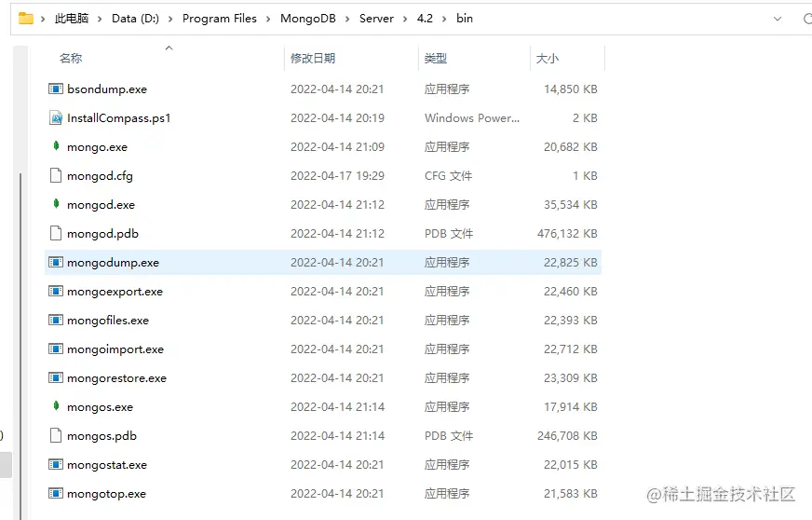812x520 pixels.
Task: Click the yellow folder icon in address bar
Action: (x=26, y=19)
